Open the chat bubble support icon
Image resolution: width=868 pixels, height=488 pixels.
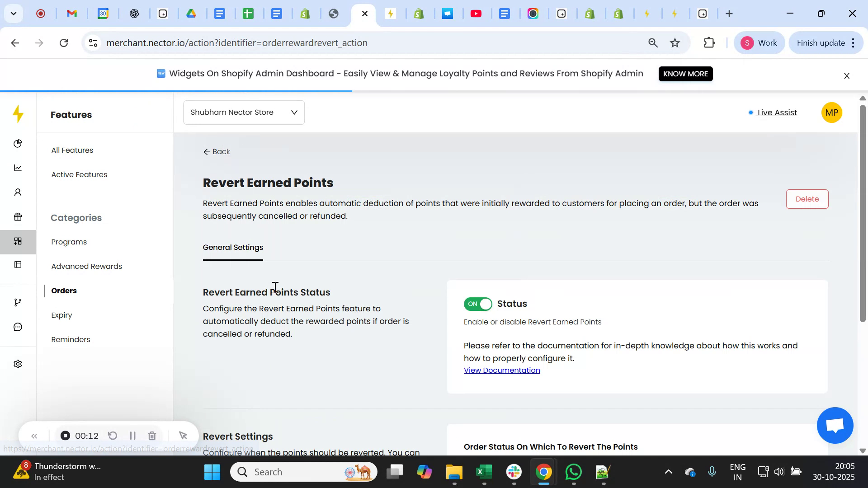[x=18, y=327]
